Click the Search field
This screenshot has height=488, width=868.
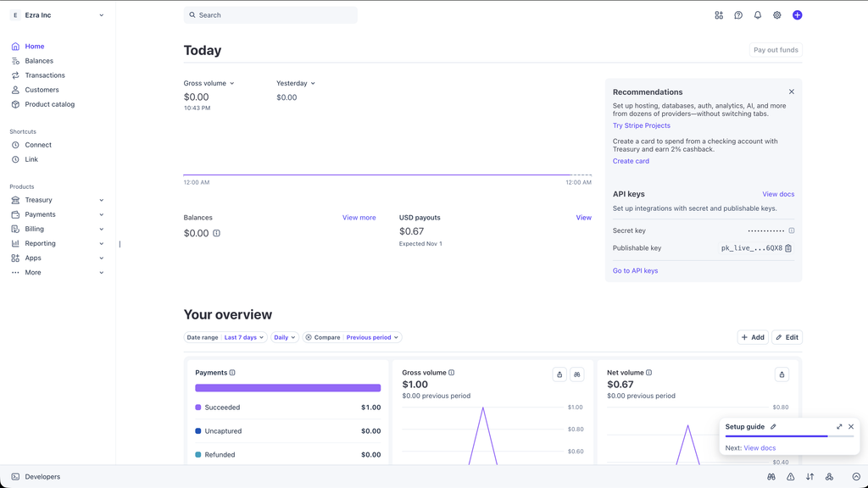tap(270, 15)
